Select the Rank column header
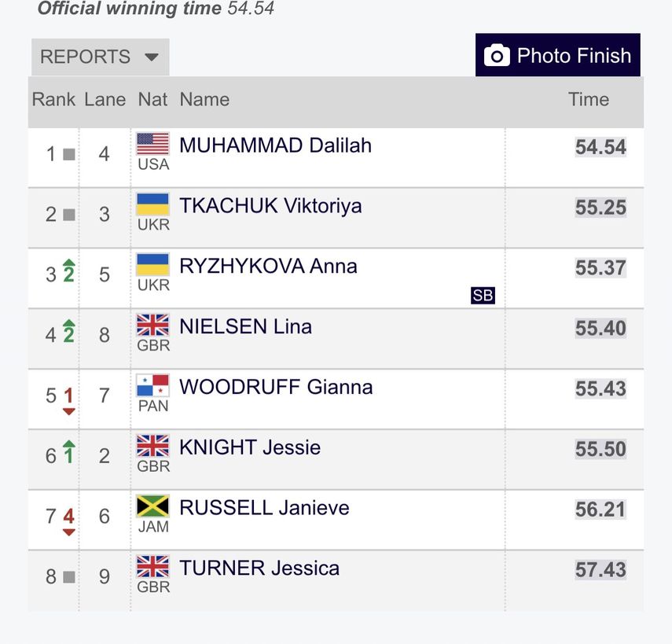 (52, 100)
